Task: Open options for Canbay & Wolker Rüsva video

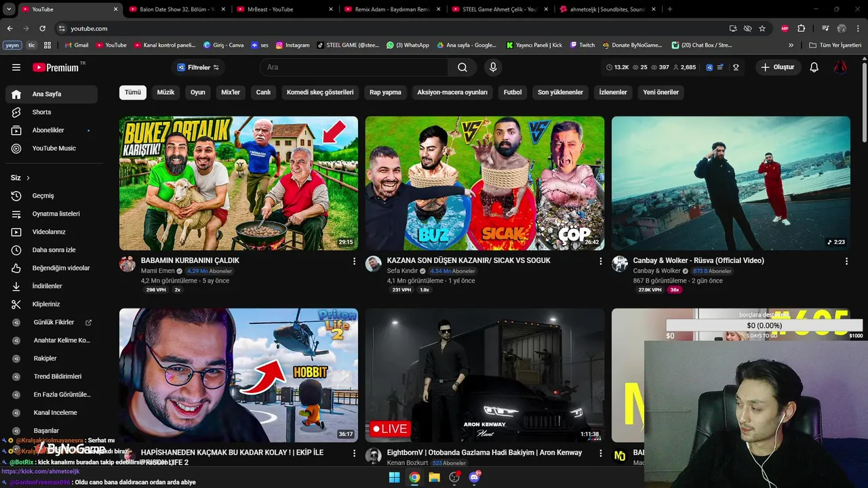Action: pos(846,261)
